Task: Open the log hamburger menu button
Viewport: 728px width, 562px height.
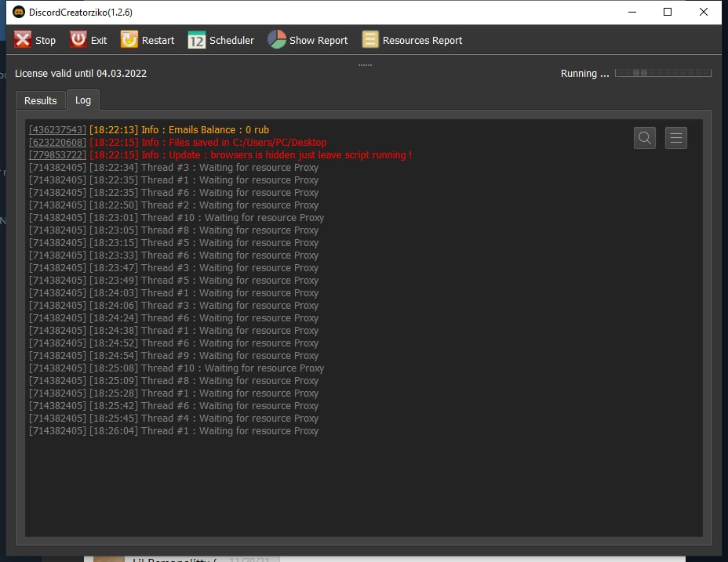Action: (x=675, y=138)
